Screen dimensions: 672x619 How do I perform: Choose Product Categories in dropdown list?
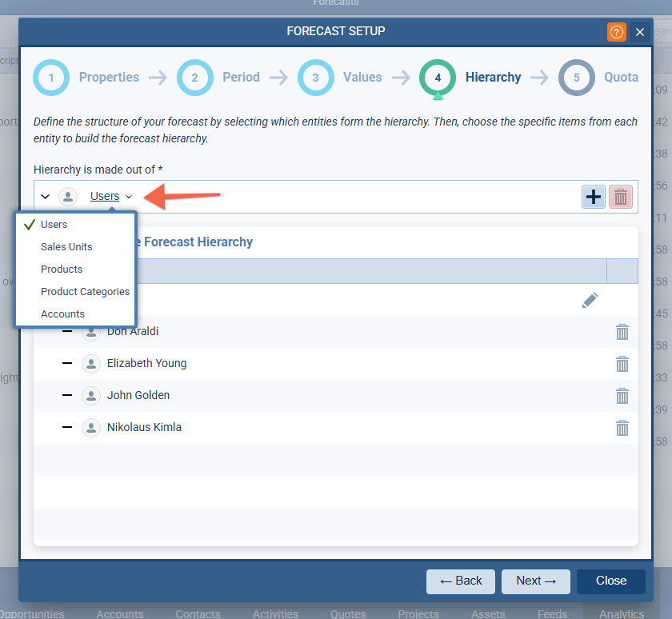pyautogui.click(x=85, y=292)
